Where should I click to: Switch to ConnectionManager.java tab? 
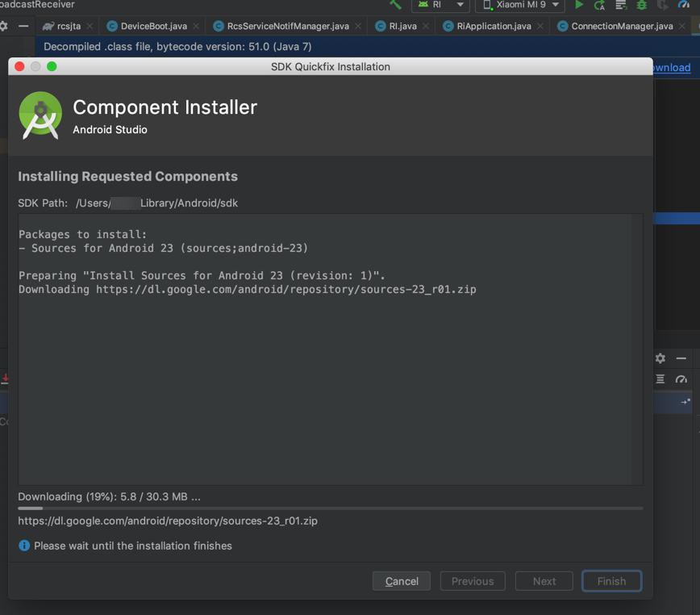click(x=622, y=27)
